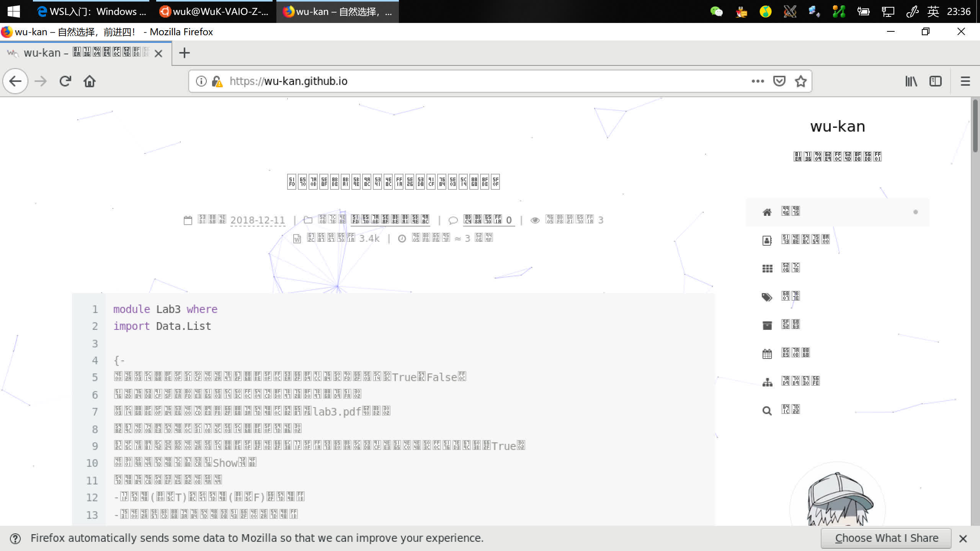Screen dimensions: 980x551
Task: Click the blog sidebar search icon
Action: (x=767, y=411)
